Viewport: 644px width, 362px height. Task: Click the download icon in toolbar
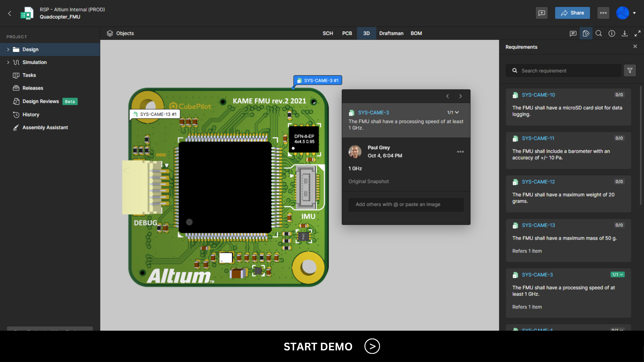coord(625,34)
